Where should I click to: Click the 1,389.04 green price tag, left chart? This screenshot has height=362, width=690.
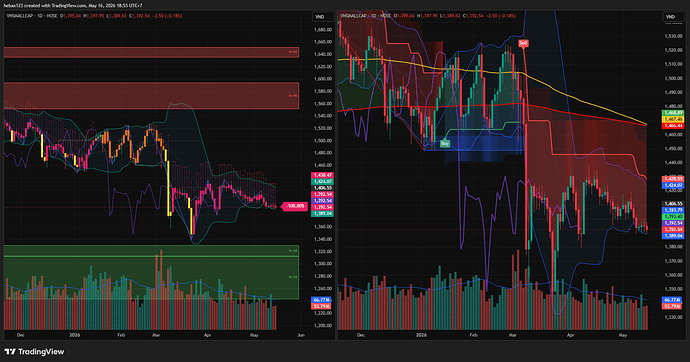click(x=323, y=213)
